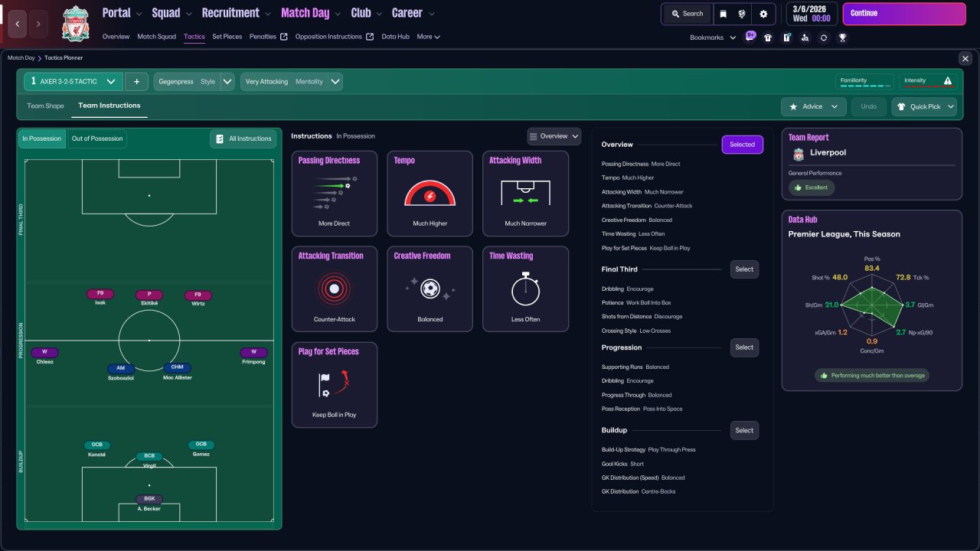
Task: Select Szoboszlai's AM role badge
Action: [x=120, y=368]
